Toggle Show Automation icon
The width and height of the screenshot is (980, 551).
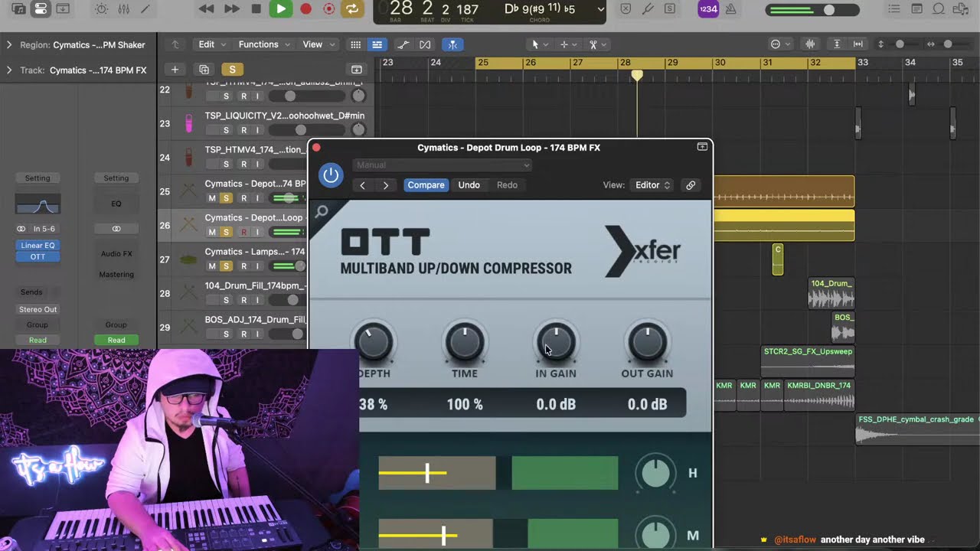(403, 44)
